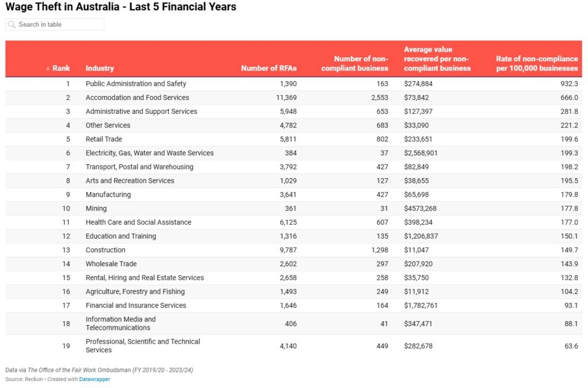Type in the Search in table field
The image size is (588, 388).
point(60,25)
